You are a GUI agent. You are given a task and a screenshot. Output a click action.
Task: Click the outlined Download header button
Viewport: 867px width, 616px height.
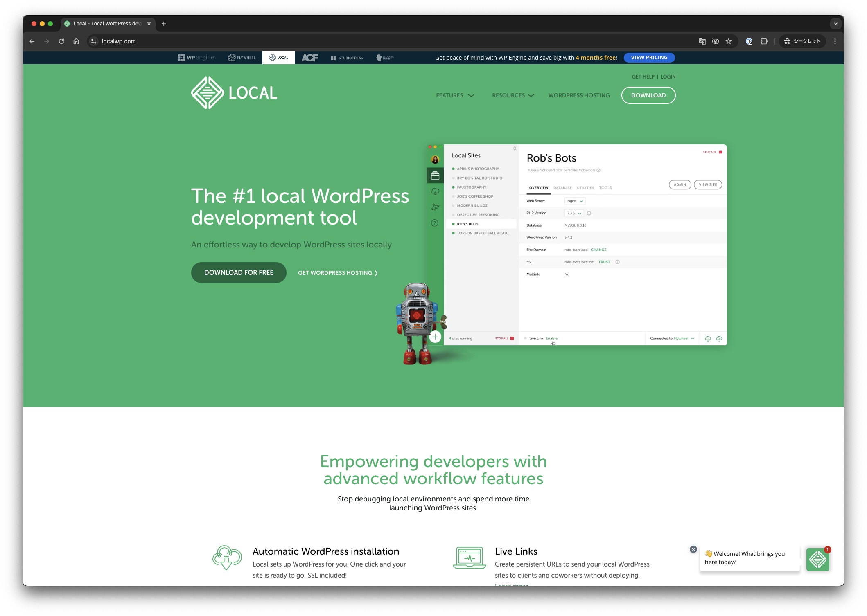(648, 95)
